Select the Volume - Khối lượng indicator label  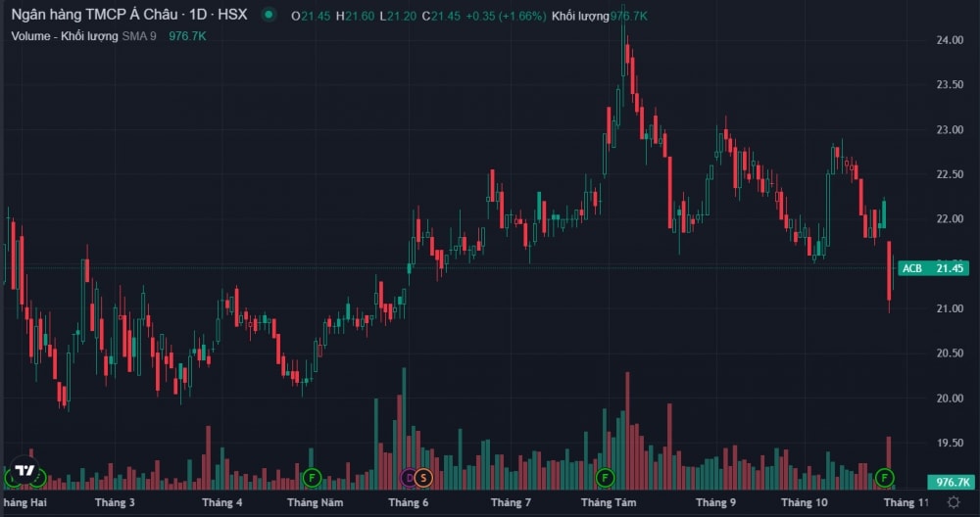(x=65, y=36)
